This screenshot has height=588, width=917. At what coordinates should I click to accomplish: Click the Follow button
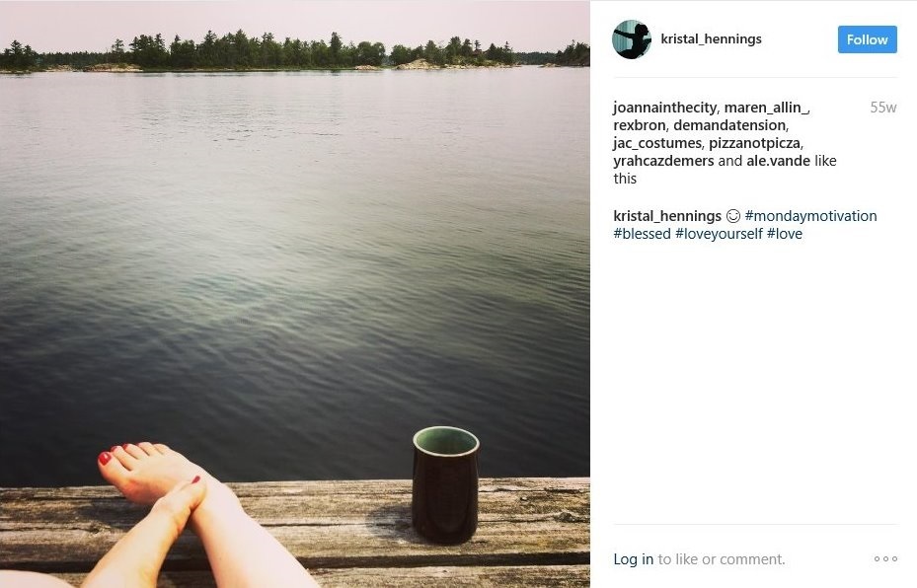[868, 39]
